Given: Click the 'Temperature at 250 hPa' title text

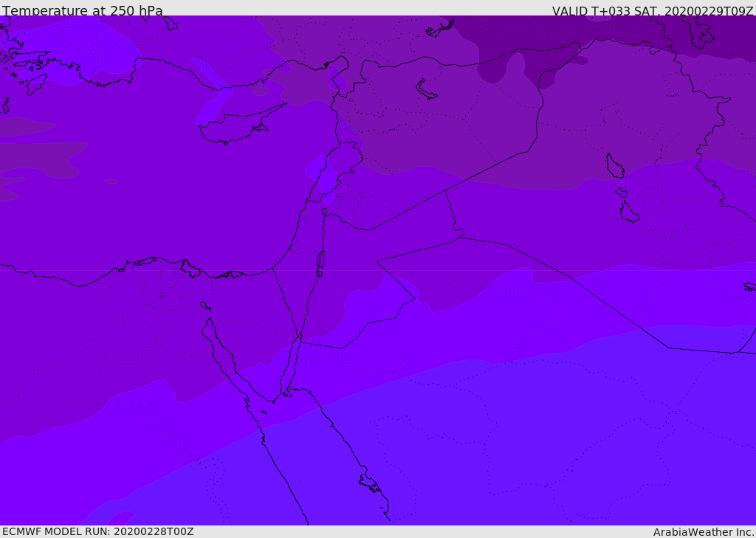Looking at the screenshot, I should 83,10.
